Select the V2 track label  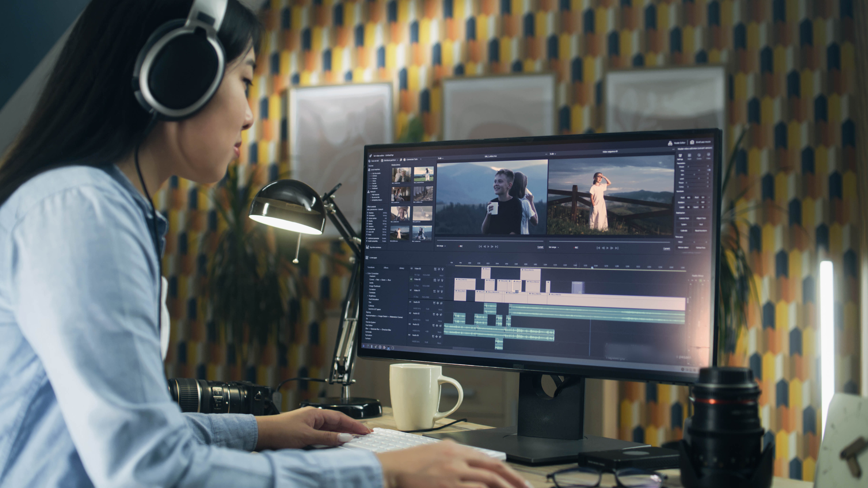click(411, 279)
